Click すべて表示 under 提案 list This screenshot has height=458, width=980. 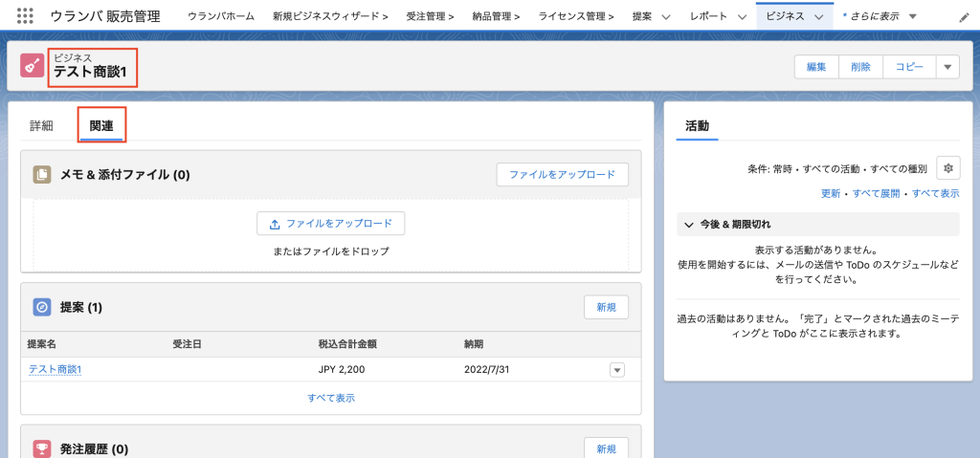click(x=331, y=398)
